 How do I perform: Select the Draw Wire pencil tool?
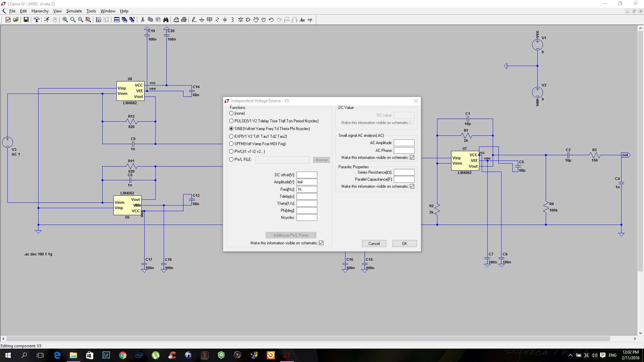point(194,20)
